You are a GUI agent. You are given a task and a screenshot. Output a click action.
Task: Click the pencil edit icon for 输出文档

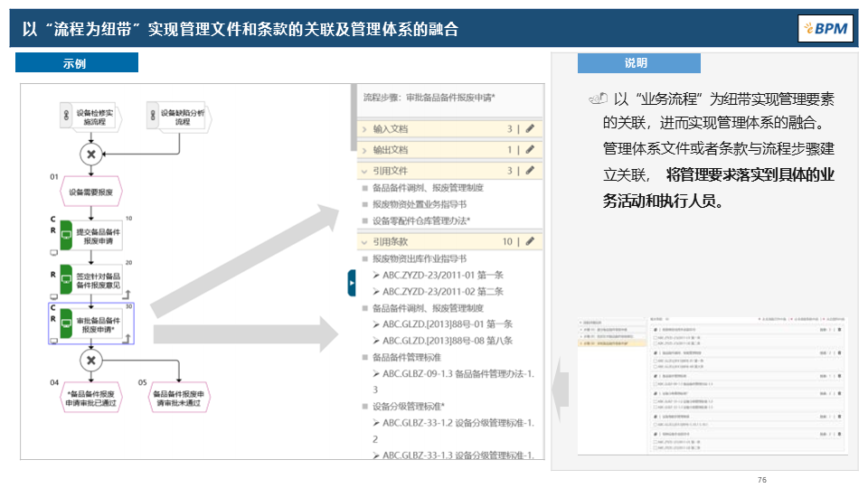click(530, 149)
